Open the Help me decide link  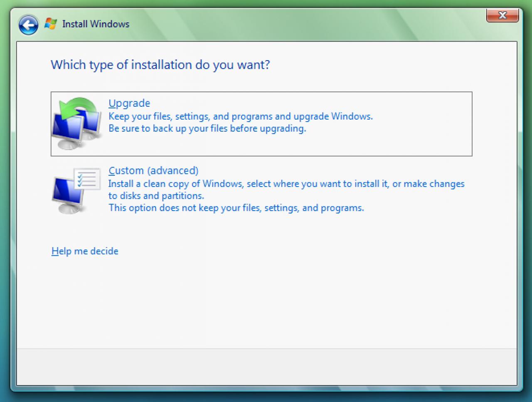[x=85, y=251]
